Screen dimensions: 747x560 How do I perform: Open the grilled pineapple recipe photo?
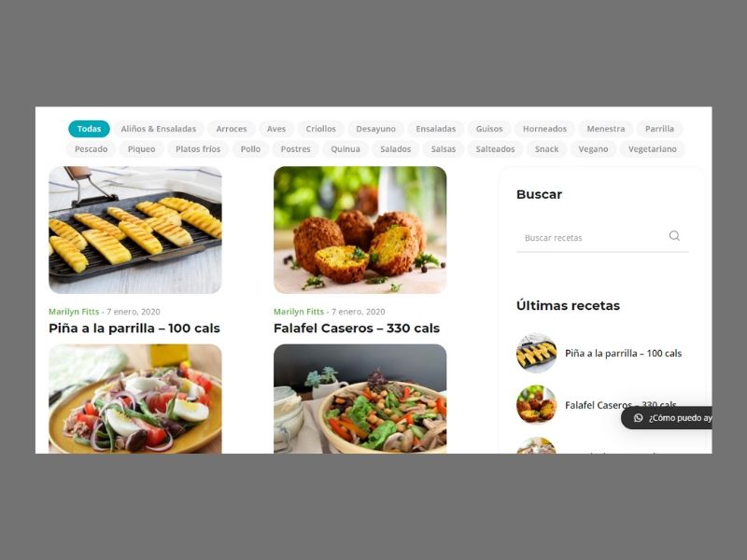(x=135, y=230)
